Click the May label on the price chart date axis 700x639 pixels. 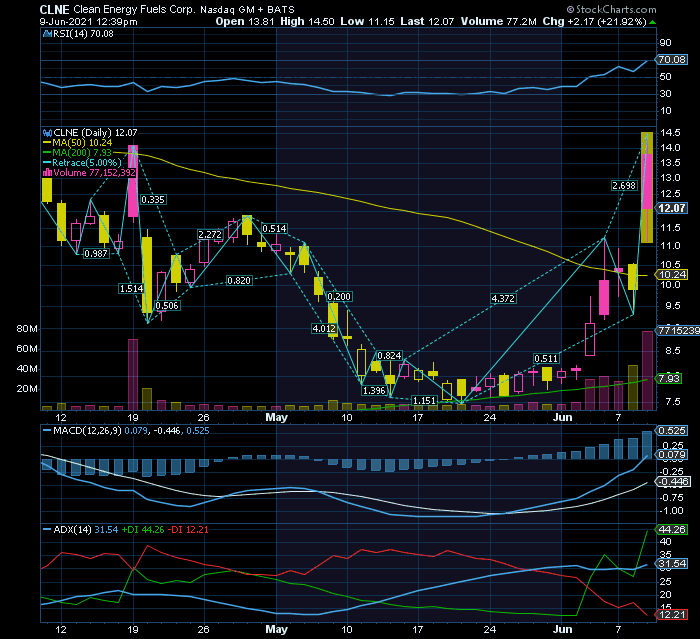click(x=276, y=418)
